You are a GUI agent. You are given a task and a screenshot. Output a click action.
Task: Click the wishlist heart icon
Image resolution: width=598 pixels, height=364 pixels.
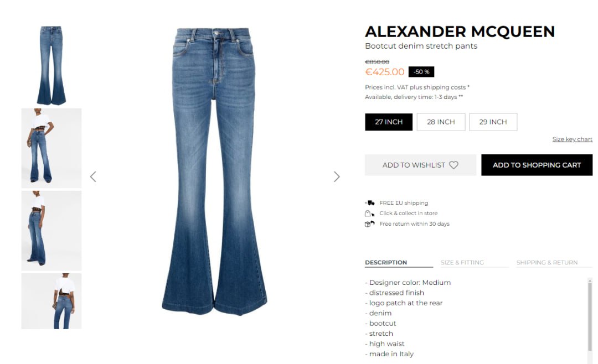pos(453,165)
